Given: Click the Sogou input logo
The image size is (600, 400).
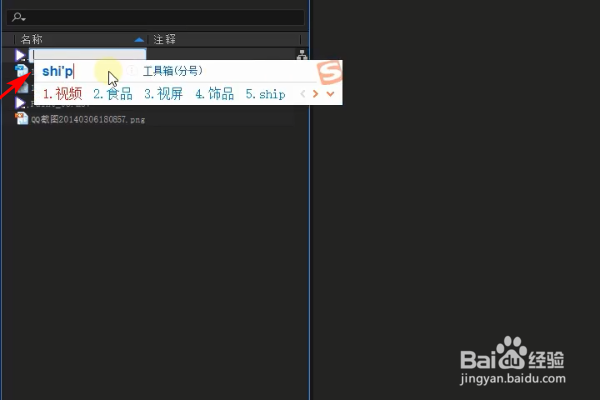Looking at the screenshot, I should pos(329,72).
